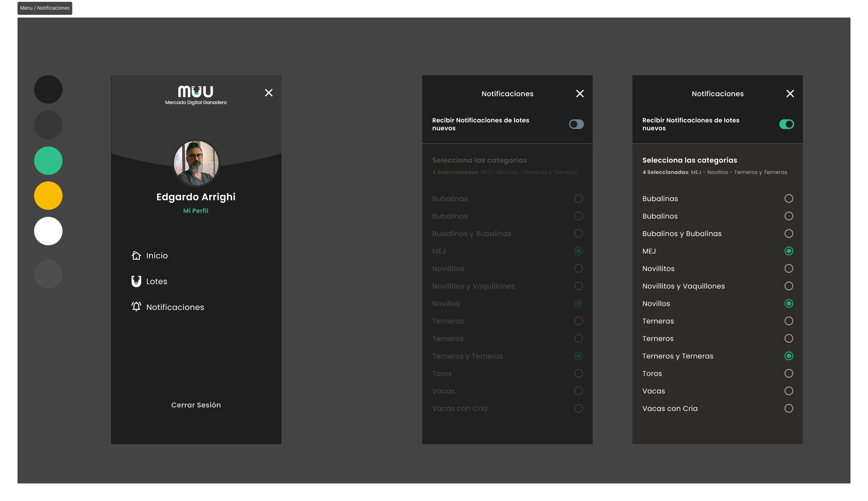Open the Lotes menu item
868x501 pixels.
point(156,281)
